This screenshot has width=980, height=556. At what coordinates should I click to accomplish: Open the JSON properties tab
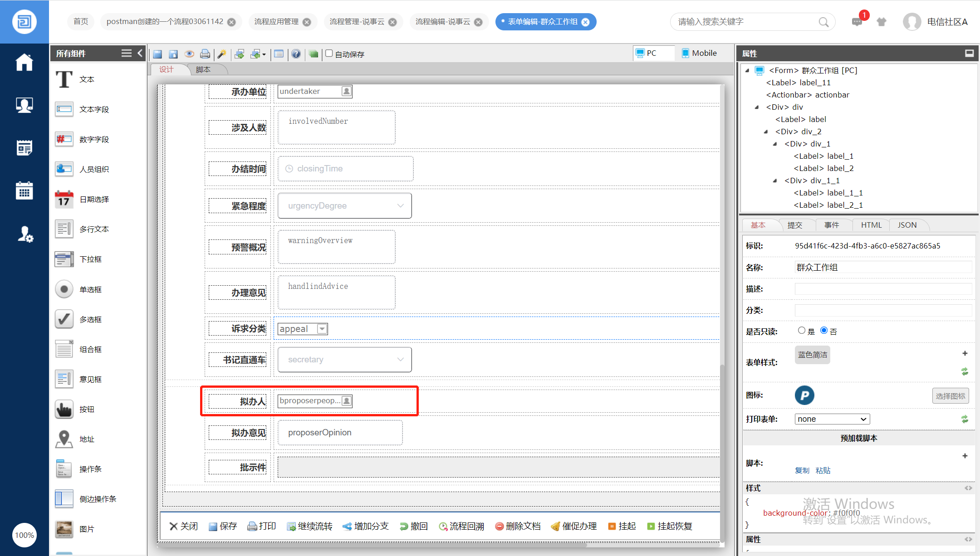(906, 225)
